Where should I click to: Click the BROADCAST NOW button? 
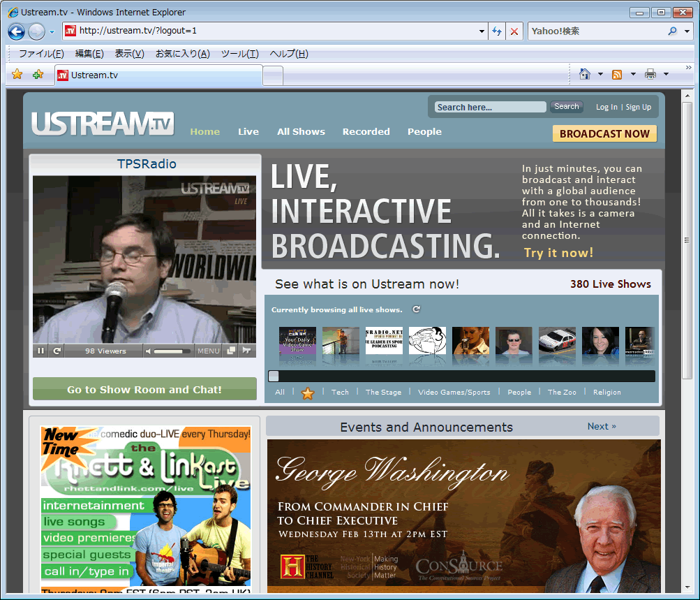pyautogui.click(x=604, y=133)
